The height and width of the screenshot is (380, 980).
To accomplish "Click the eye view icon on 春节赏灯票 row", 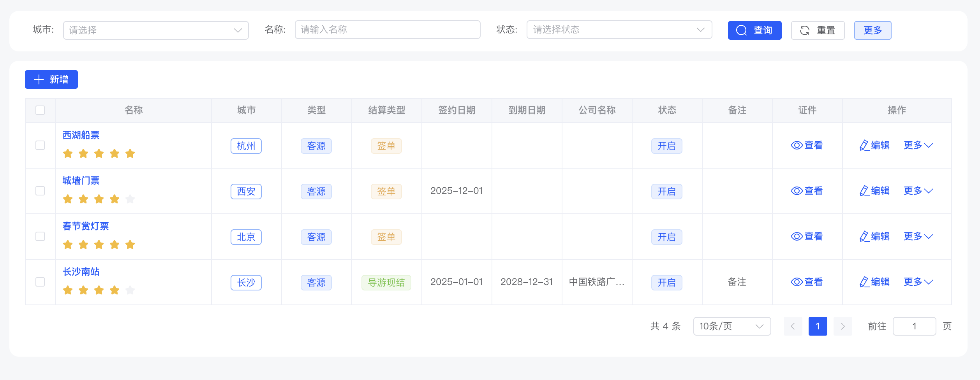I will click(x=797, y=236).
